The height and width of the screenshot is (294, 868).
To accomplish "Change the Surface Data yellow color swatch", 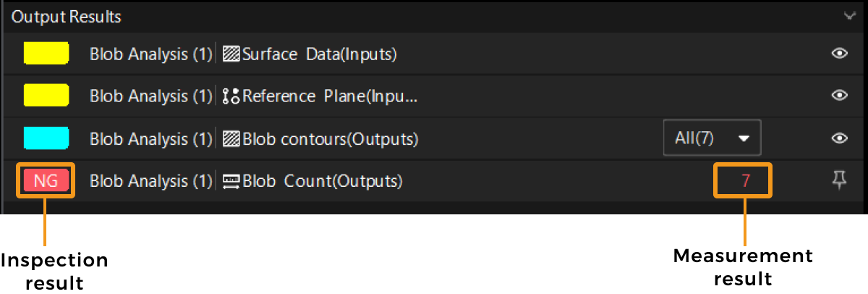I will [x=46, y=54].
